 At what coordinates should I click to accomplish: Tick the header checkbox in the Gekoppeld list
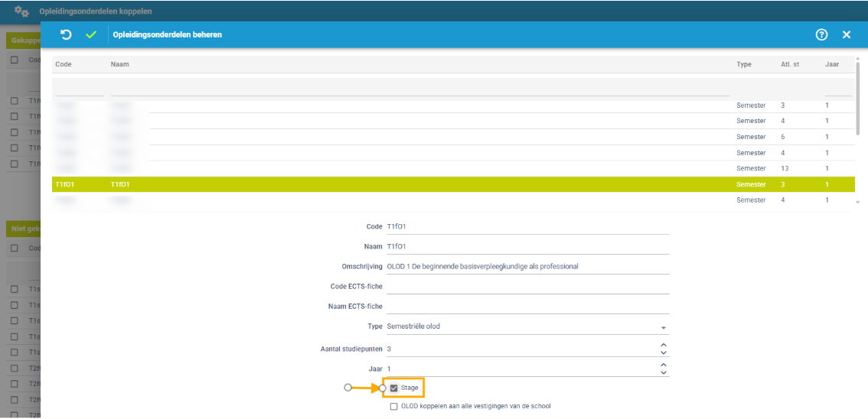coord(15,60)
